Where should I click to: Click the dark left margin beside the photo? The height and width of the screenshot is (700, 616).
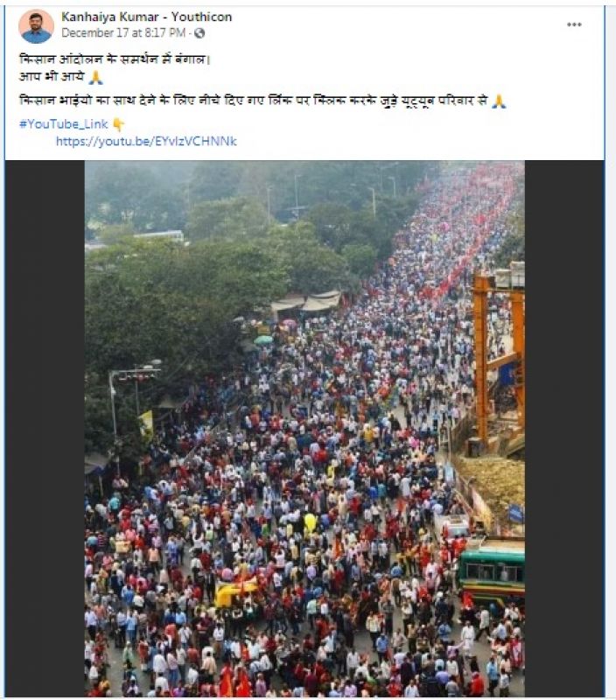(45, 429)
